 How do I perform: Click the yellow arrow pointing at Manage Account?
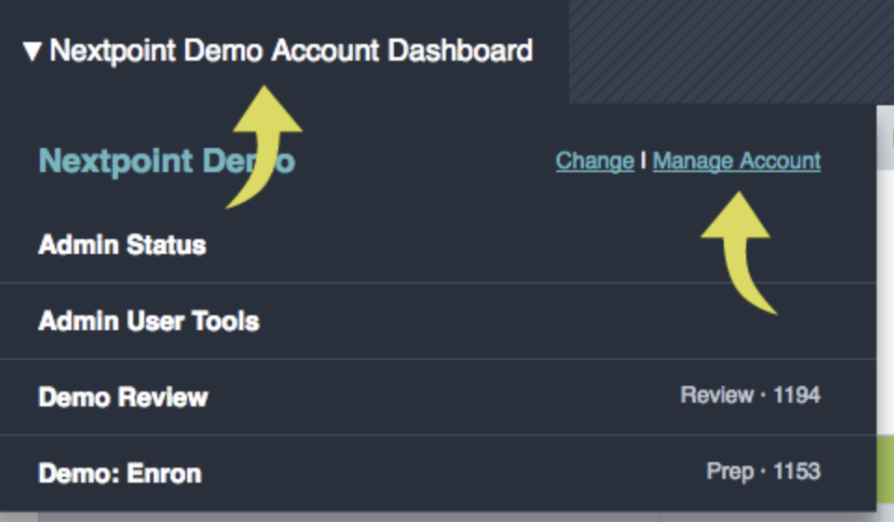tap(739, 253)
